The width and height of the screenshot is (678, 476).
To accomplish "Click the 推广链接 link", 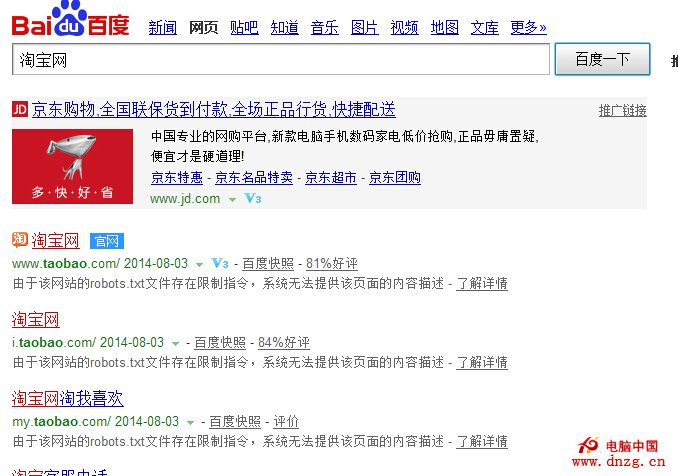I will [623, 111].
